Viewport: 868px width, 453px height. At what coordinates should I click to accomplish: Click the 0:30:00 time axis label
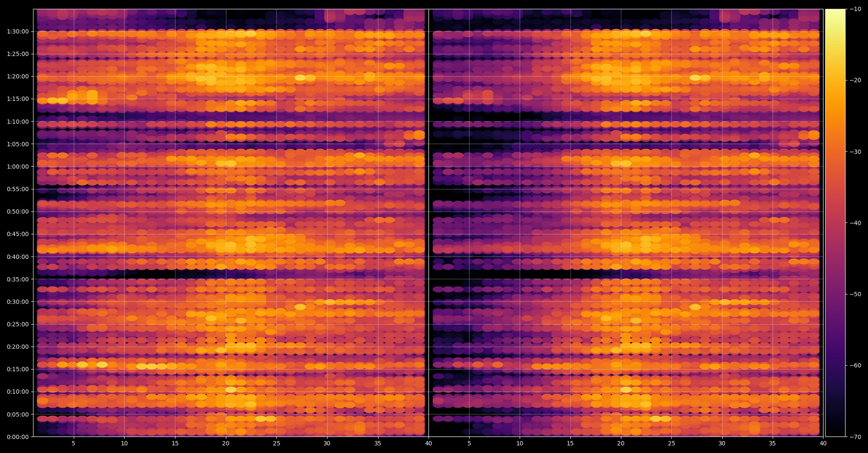click(18, 302)
